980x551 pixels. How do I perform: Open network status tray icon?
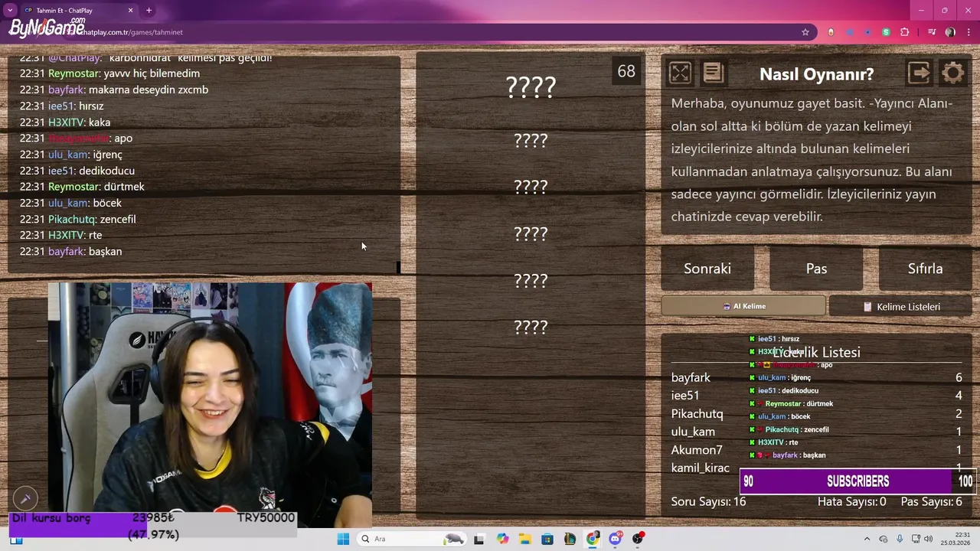tap(914, 539)
